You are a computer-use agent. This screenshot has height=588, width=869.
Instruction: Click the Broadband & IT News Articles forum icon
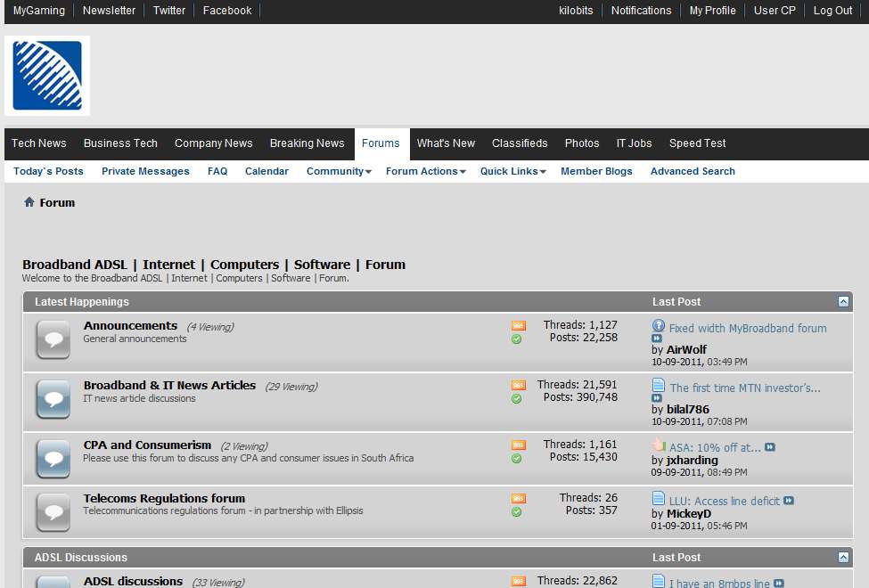53,399
